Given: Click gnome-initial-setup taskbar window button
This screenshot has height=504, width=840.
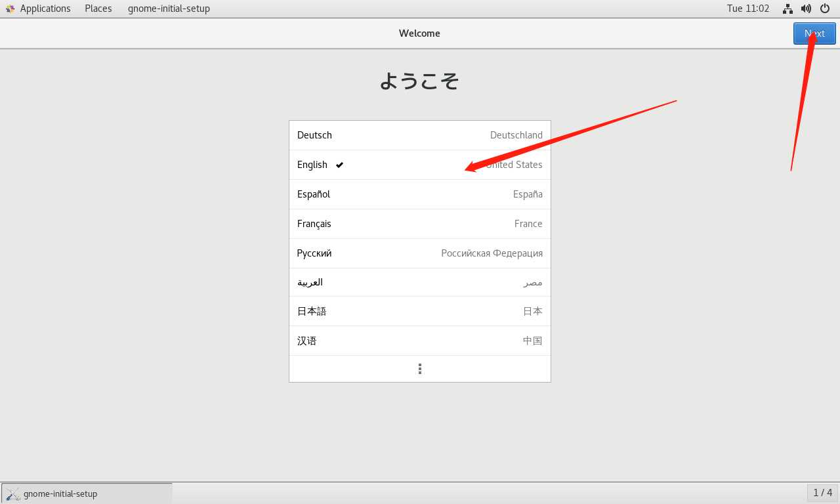Looking at the screenshot, I should point(87,493).
